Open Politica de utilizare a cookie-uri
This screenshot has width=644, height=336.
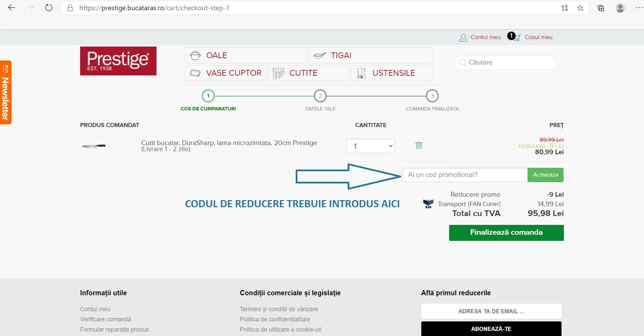tap(280, 330)
